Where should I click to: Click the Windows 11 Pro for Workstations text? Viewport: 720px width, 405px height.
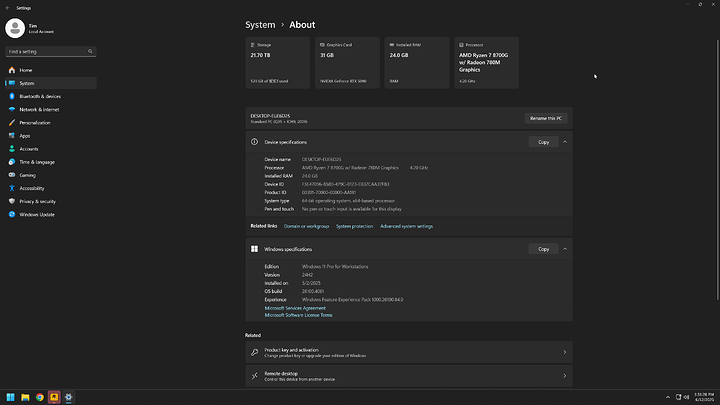[335, 267]
